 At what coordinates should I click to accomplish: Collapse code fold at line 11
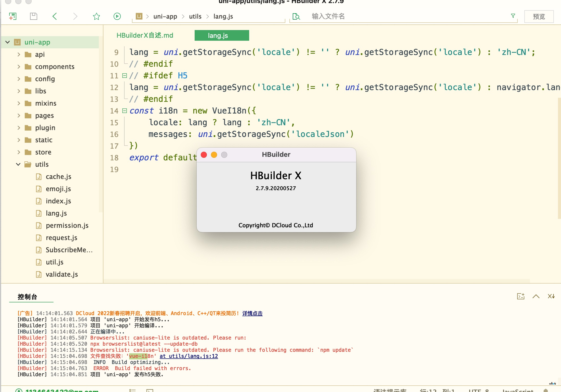[125, 76]
